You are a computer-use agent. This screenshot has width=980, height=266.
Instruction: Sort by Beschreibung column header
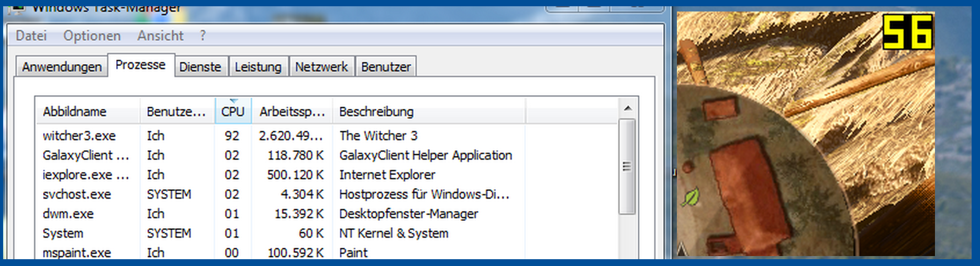429,111
